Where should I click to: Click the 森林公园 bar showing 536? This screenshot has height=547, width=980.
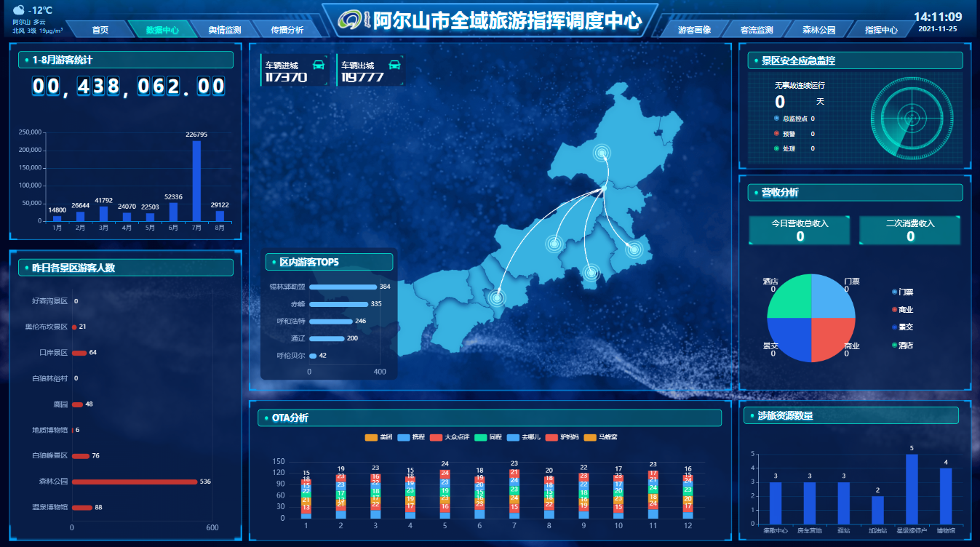tap(135, 482)
